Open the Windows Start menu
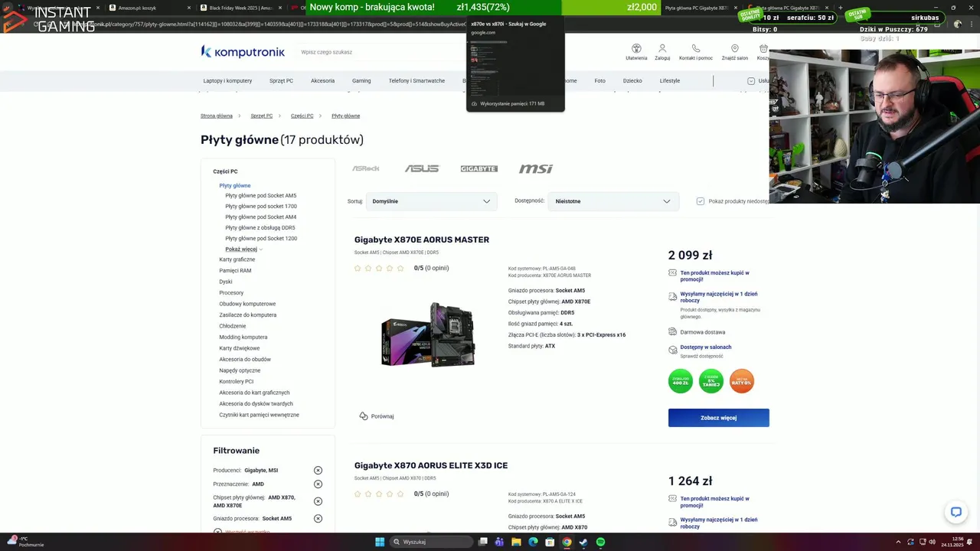 pyautogui.click(x=380, y=542)
